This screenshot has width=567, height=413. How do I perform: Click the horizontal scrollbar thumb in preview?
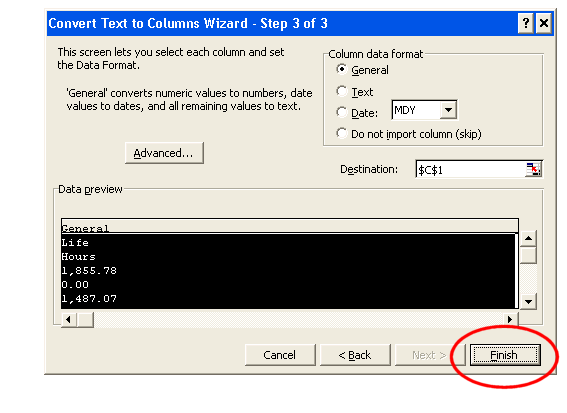[x=85, y=320]
